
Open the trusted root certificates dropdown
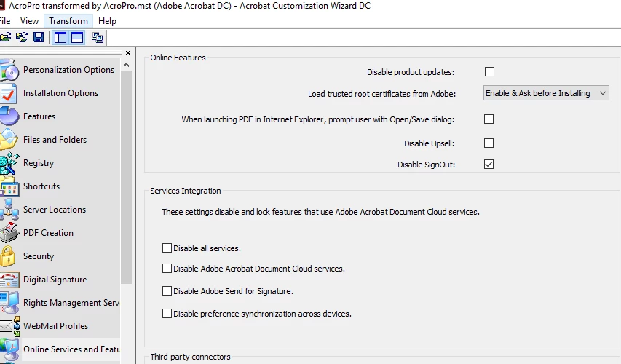point(546,93)
